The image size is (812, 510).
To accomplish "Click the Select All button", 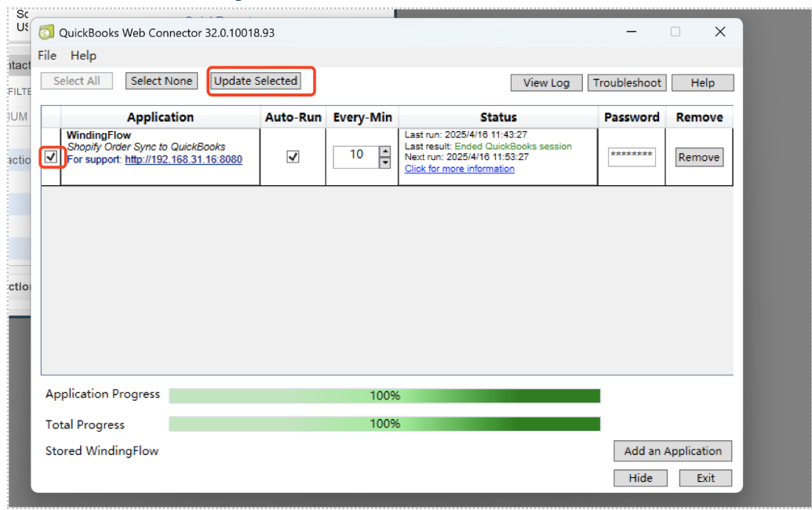I will pos(77,81).
